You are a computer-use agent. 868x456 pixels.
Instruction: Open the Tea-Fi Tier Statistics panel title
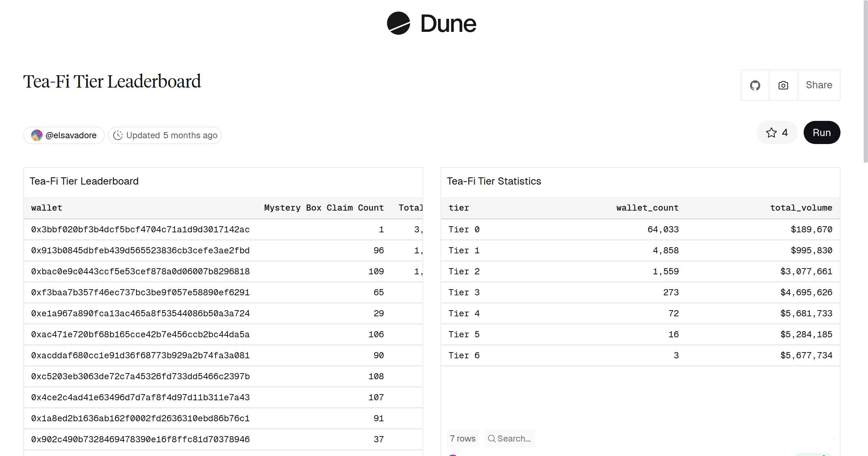point(494,181)
